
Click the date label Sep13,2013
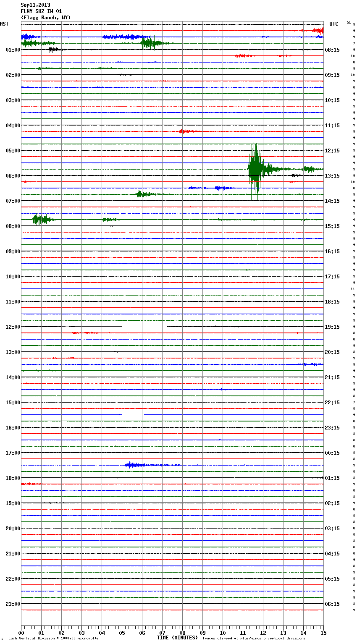35,5
